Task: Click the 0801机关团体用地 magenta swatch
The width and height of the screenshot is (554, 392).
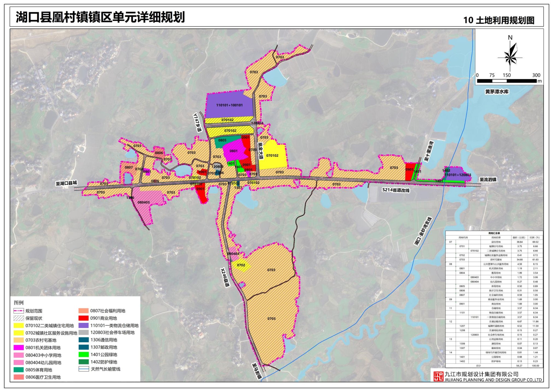Action: pyautogui.click(x=19, y=348)
